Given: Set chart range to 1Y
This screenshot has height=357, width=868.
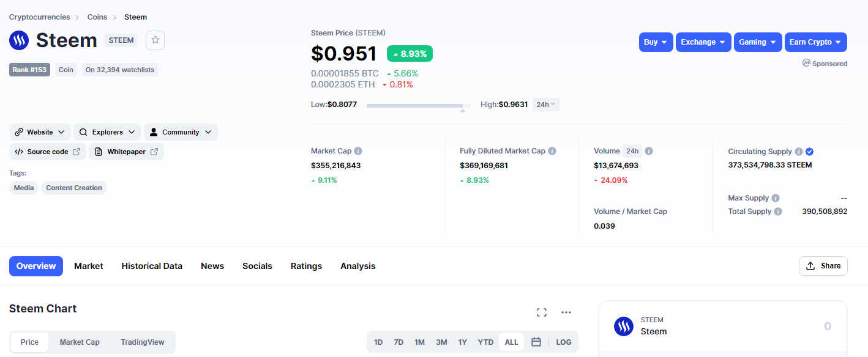Looking at the screenshot, I should 463,342.
